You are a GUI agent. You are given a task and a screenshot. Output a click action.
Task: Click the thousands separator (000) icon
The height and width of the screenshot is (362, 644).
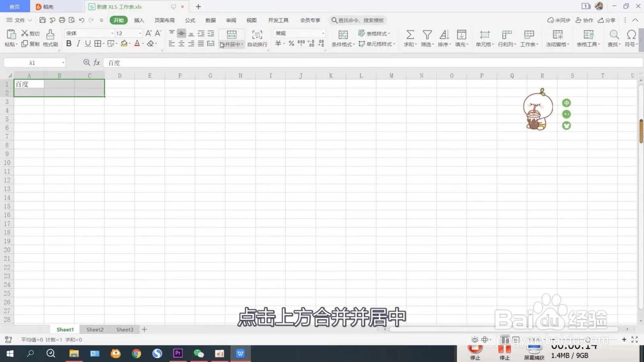[x=301, y=43]
